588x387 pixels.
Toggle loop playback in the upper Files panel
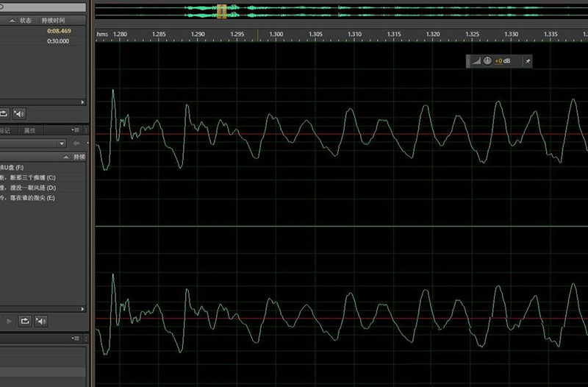[x=4, y=113]
